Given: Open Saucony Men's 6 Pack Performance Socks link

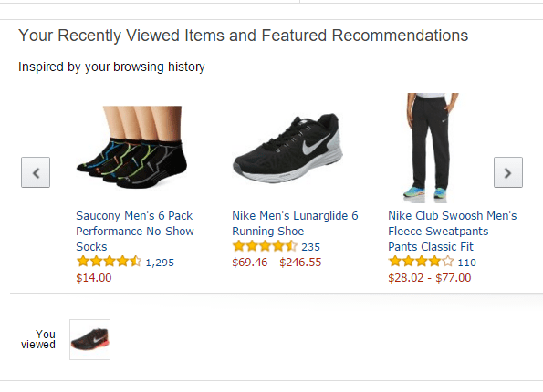Looking at the screenshot, I should pyautogui.click(x=135, y=232).
